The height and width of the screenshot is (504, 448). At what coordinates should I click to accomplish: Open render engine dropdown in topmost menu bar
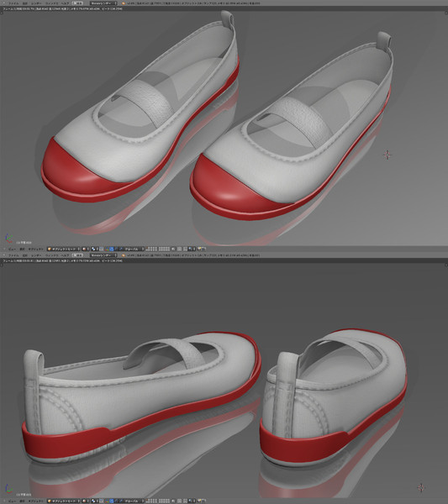click(x=103, y=3)
